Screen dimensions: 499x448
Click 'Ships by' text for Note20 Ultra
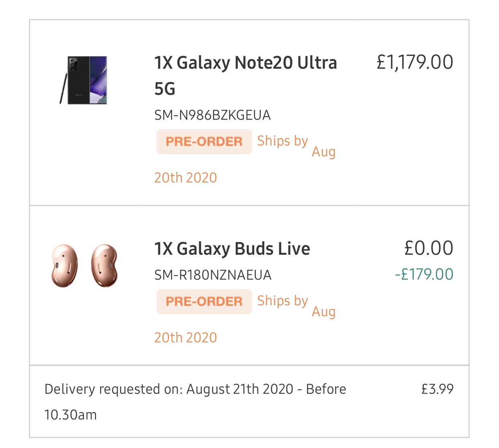(x=282, y=141)
